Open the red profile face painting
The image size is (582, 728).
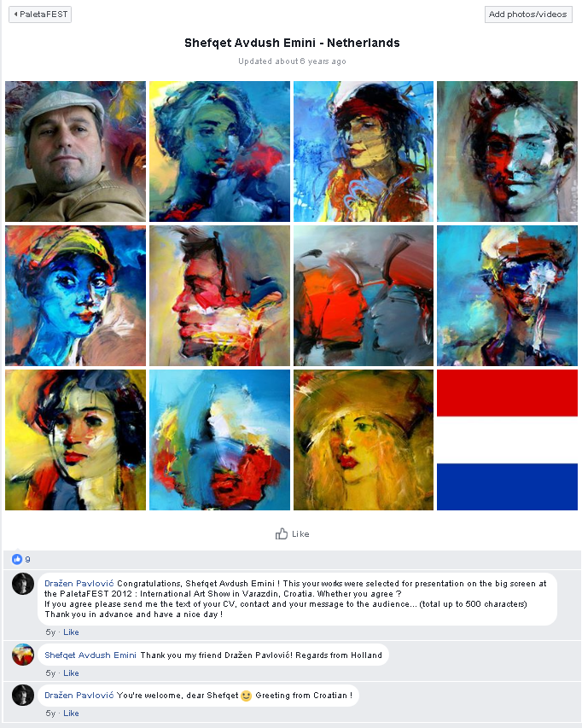219,296
